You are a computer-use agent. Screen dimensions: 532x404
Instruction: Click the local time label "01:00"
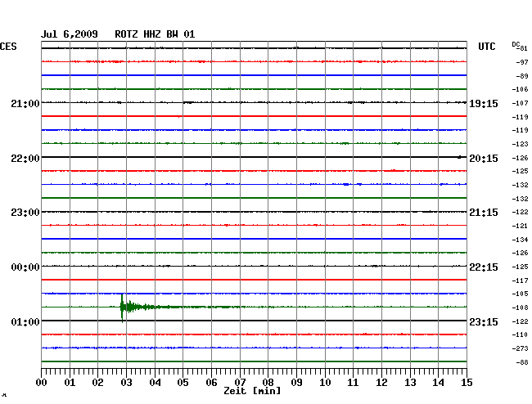coord(25,321)
